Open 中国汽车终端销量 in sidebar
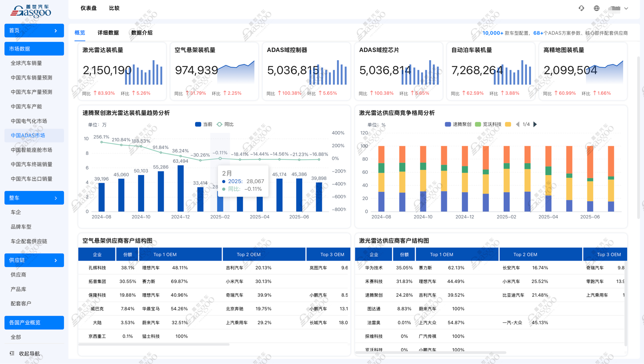This screenshot has width=644, height=364. click(31, 164)
